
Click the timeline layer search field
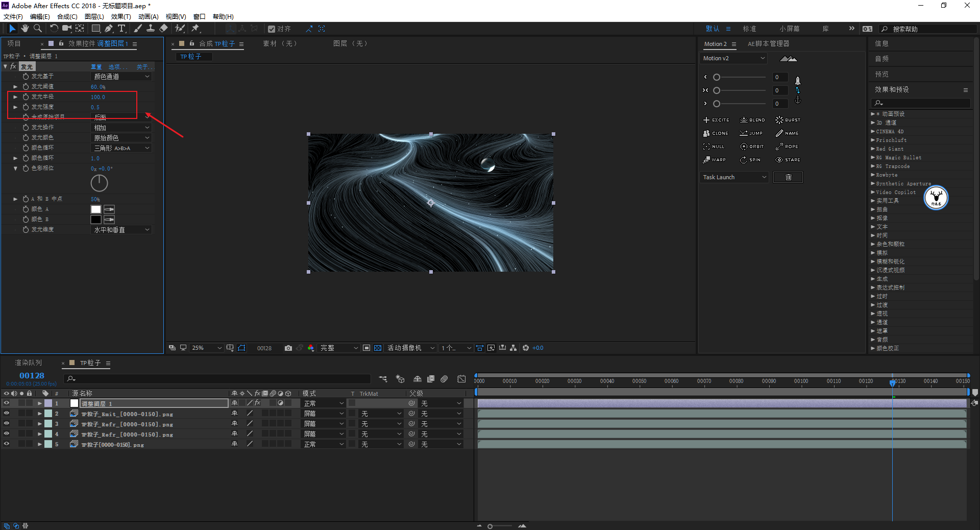[217, 379]
